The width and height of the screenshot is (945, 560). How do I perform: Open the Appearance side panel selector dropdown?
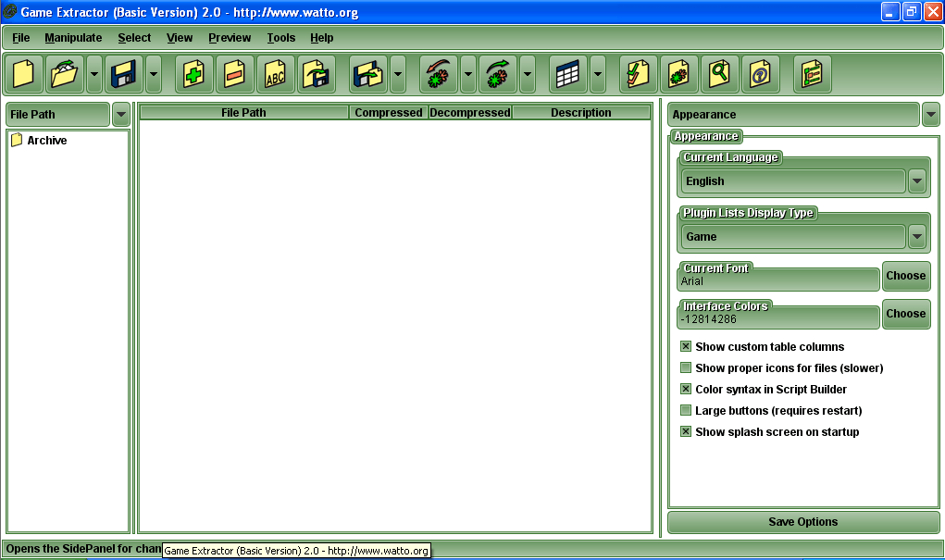coord(930,114)
